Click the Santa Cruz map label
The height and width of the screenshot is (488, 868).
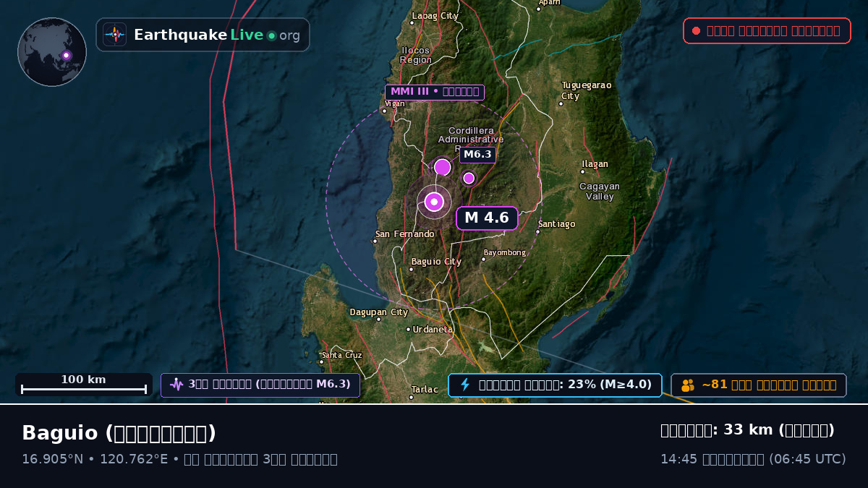coord(342,355)
